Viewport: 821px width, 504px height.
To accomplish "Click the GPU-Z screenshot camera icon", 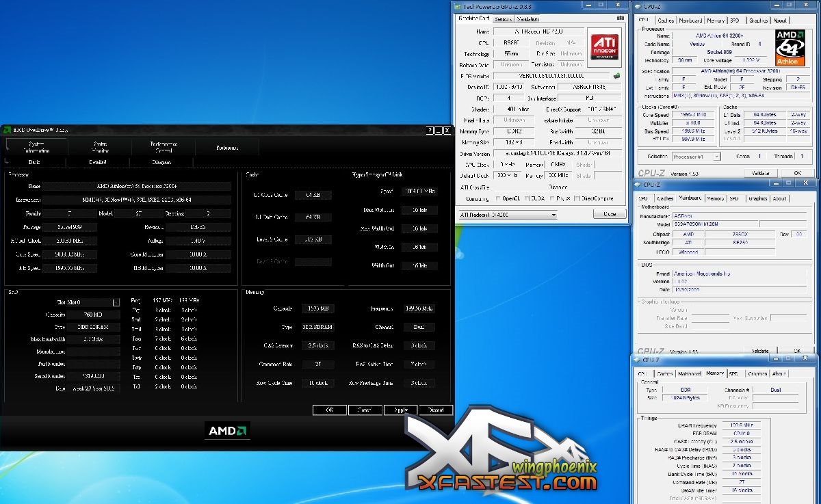I will click(x=620, y=18).
